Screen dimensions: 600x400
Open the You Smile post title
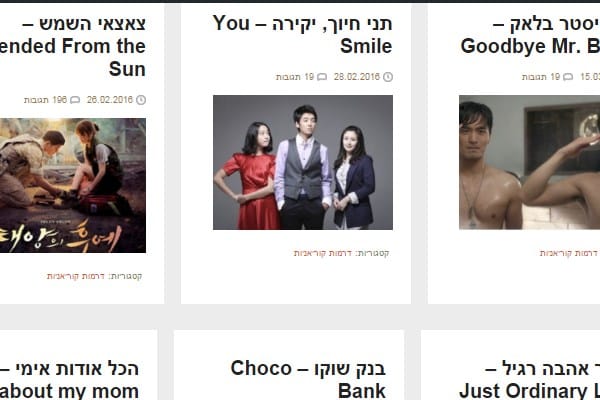[x=302, y=34]
